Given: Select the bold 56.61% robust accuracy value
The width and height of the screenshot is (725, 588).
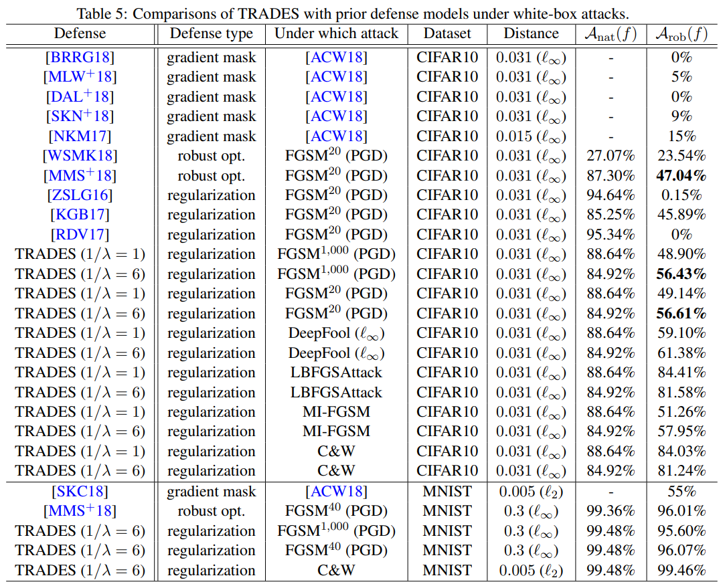Looking at the screenshot, I should [x=681, y=314].
